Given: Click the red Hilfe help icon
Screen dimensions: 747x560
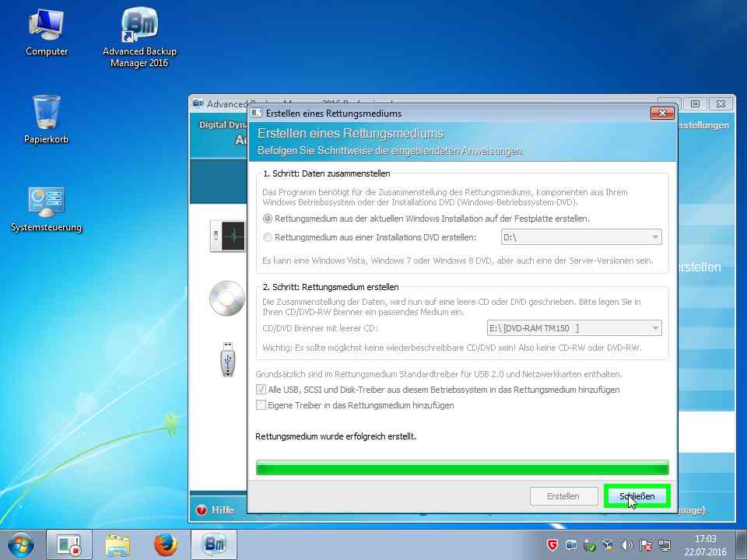Looking at the screenshot, I should 202,510.
